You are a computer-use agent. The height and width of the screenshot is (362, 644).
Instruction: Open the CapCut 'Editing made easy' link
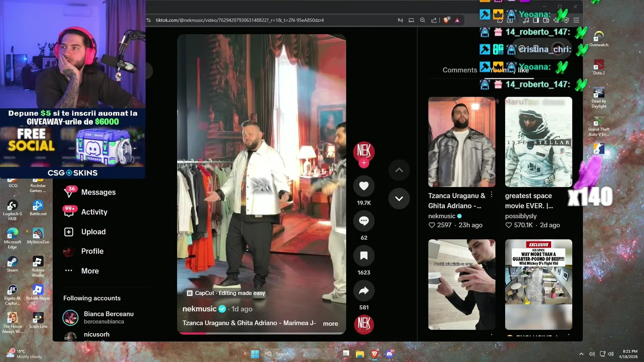[x=225, y=293]
